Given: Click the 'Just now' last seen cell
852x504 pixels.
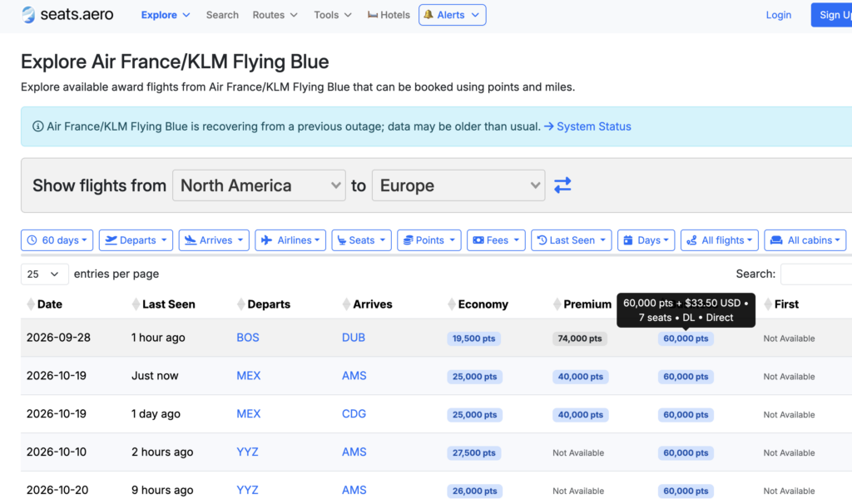Looking at the screenshot, I should click(155, 376).
